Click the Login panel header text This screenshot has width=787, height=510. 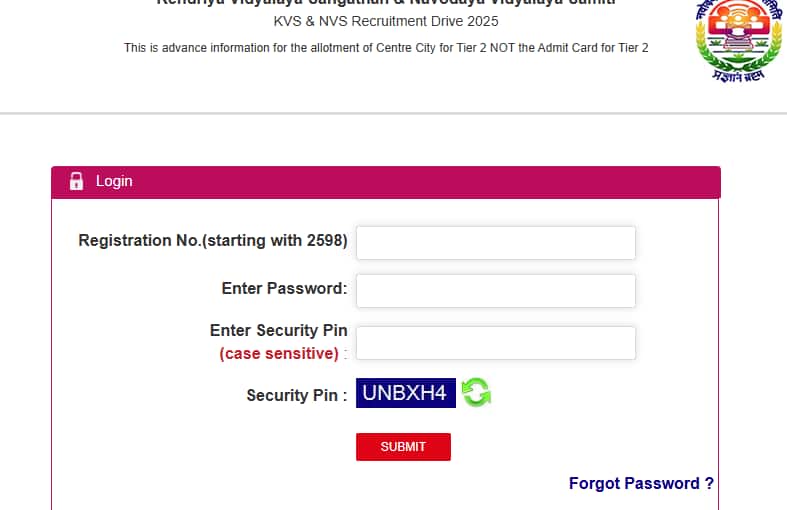pyautogui.click(x=114, y=181)
